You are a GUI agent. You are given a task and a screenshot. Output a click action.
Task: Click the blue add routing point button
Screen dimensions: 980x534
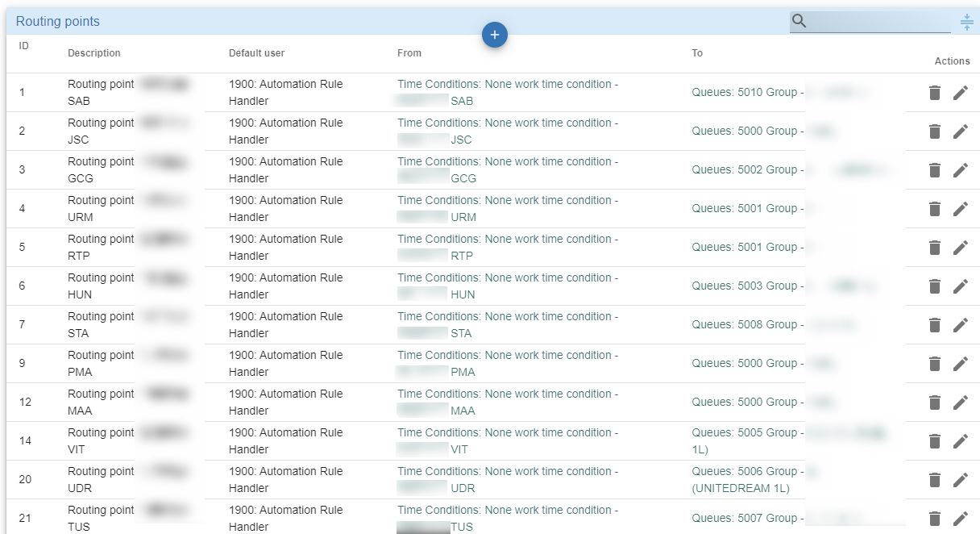(x=495, y=35)
